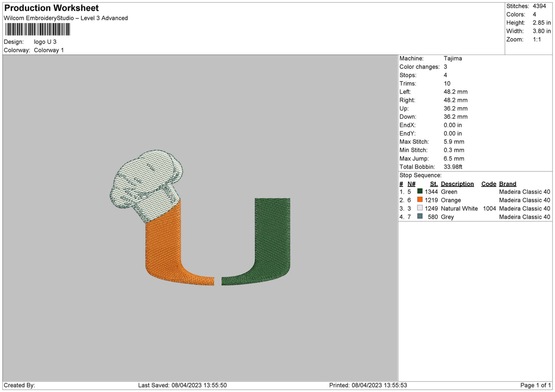Click the 'Stop Sequence:' heading
The width and height of the screenshot is (555, 392).
420,175
